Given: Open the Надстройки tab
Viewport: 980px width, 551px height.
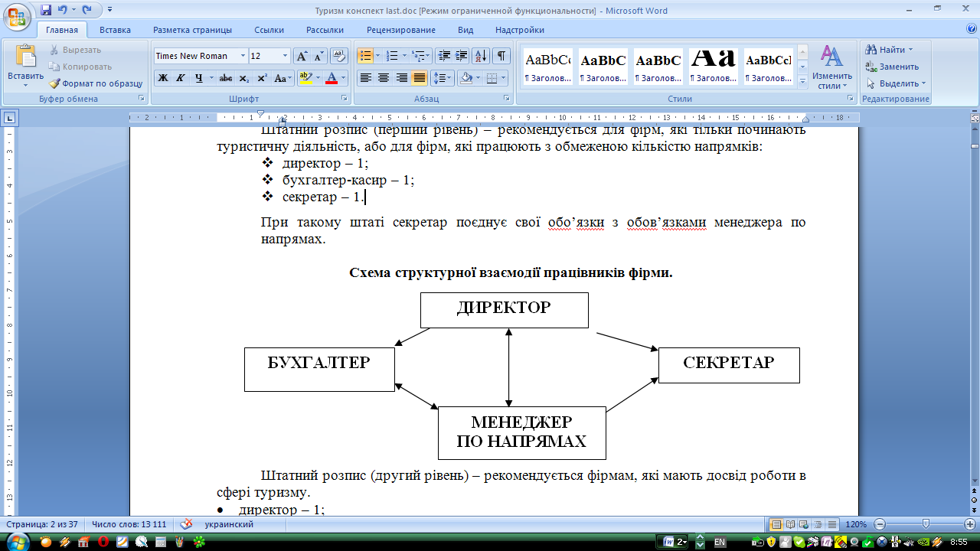Looking at the screenshot, I should [520, 30].
